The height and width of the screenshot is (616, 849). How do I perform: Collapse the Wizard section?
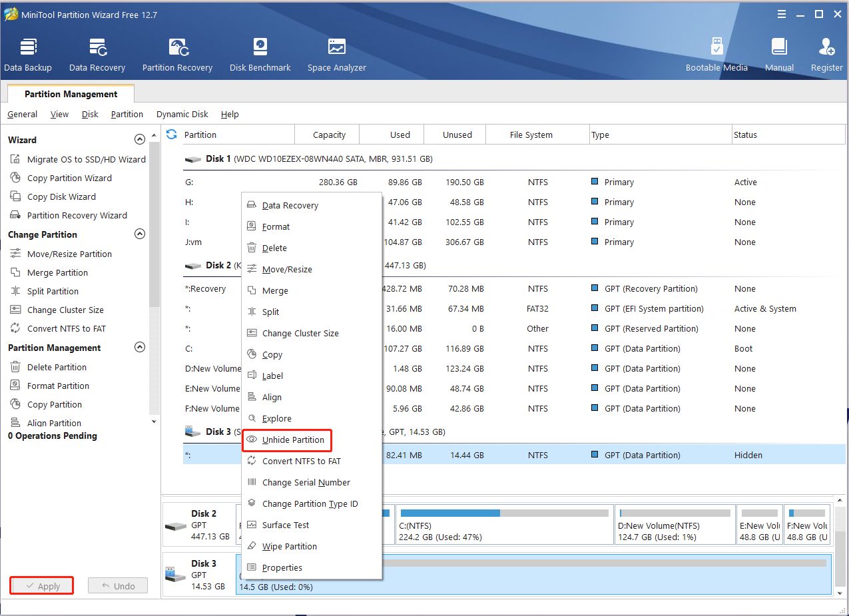click(x=139, y=140)
